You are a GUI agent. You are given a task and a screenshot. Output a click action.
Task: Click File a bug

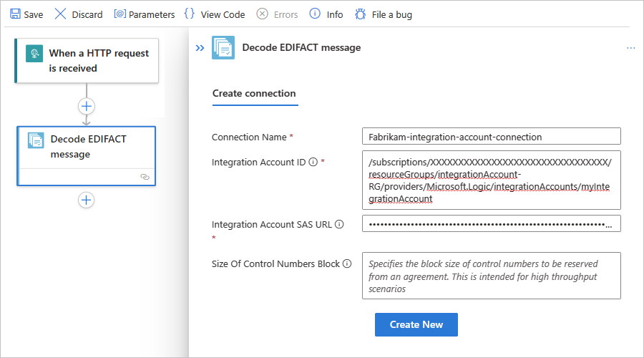(384, 14)
